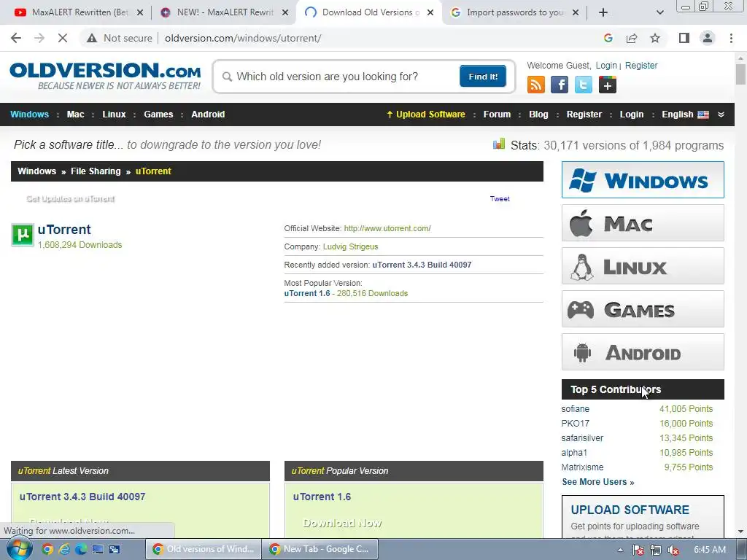747x560 pixels.
Task: Click See More Users link
Action: [598, 482]
